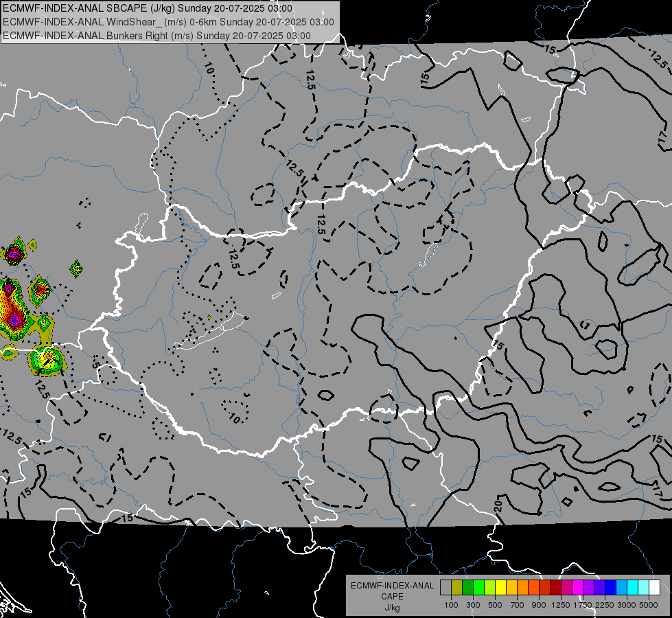Pick the pink-magenta swatch after 1250
The image size is (672, 618).
tap(566, 588)
